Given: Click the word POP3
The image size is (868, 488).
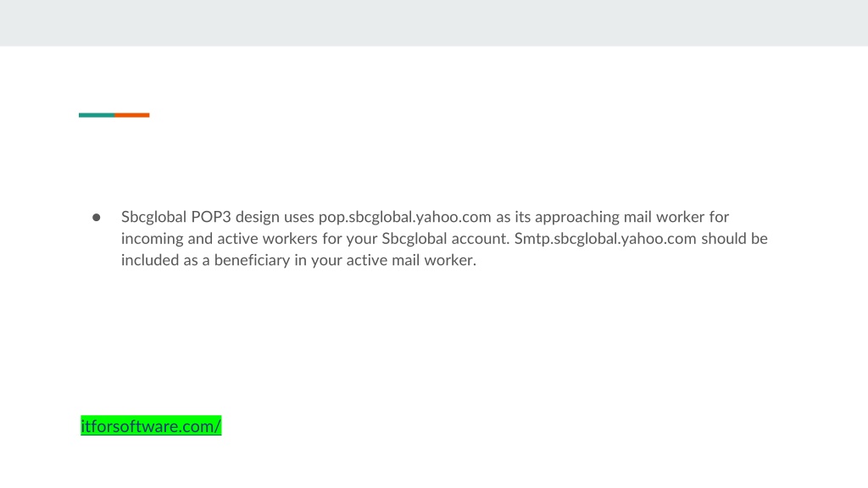Looking at the screenshot, I should (x=211, y=217).
